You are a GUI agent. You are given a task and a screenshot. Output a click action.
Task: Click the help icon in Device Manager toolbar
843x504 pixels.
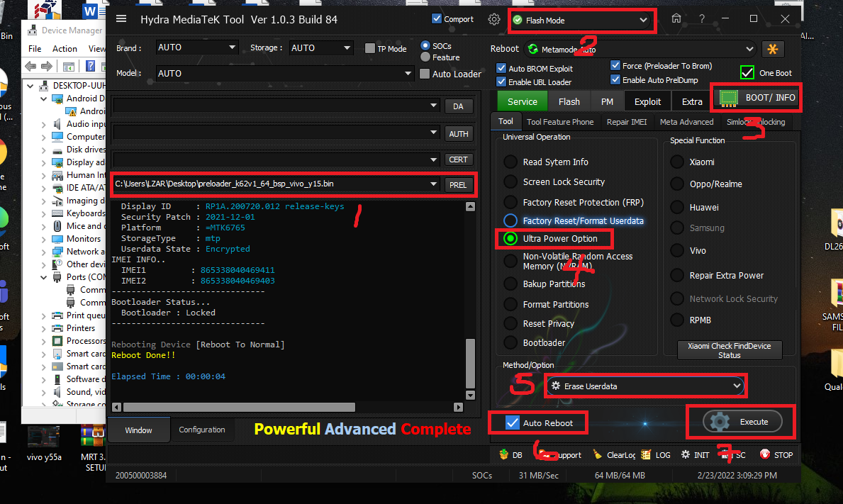click(90, 66)
